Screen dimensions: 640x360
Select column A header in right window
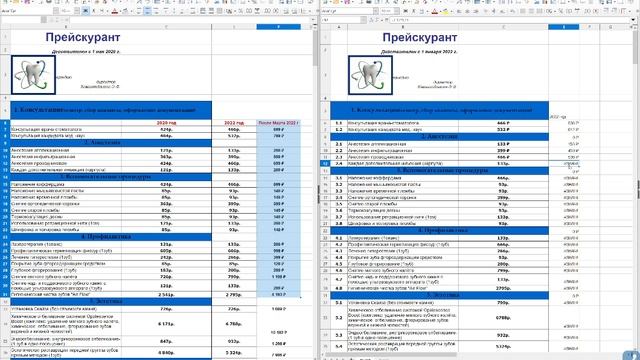339,27
